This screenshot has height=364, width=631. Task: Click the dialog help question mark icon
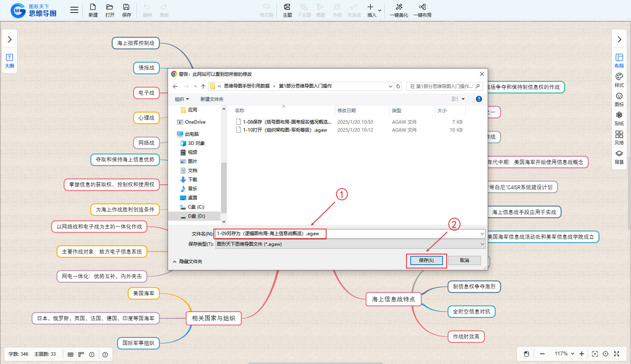pyautogui.click(x=479, y=99)
